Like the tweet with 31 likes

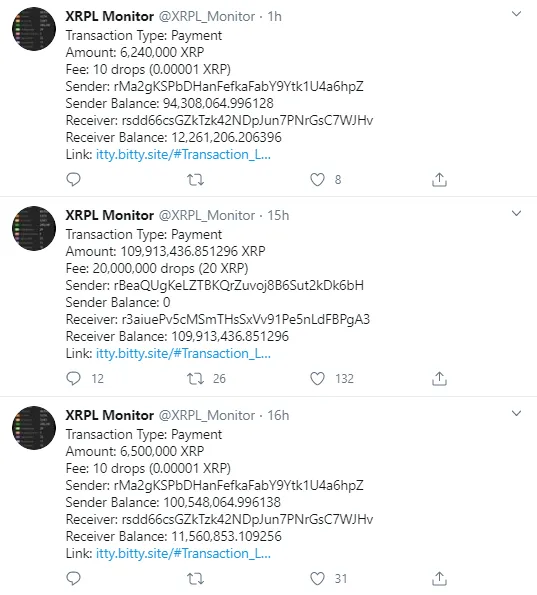click(317, 579)
